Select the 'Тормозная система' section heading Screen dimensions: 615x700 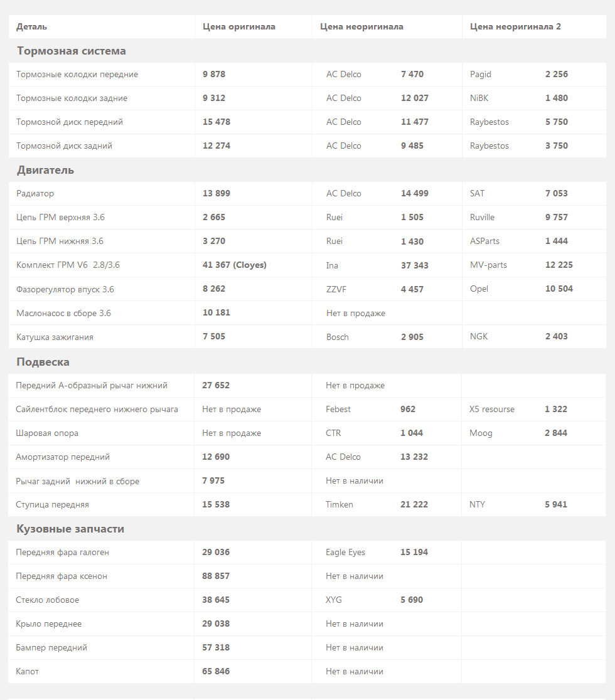pyautogui.click(x=72, y=51)
